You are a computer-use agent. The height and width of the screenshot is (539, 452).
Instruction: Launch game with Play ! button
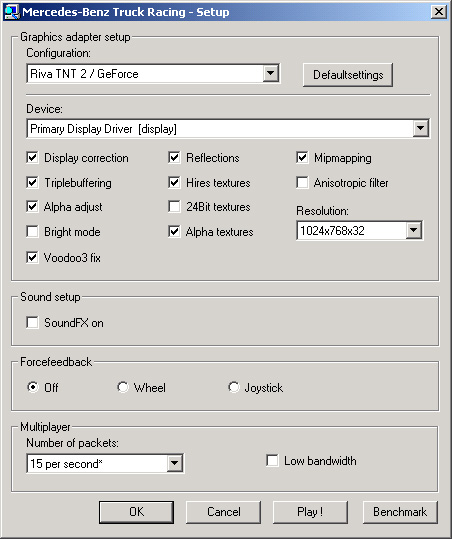point(310,512)
